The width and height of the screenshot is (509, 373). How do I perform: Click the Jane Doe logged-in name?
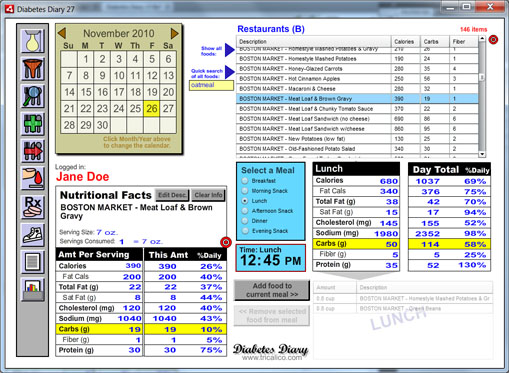pyautogui.click(x=83, y=177)
